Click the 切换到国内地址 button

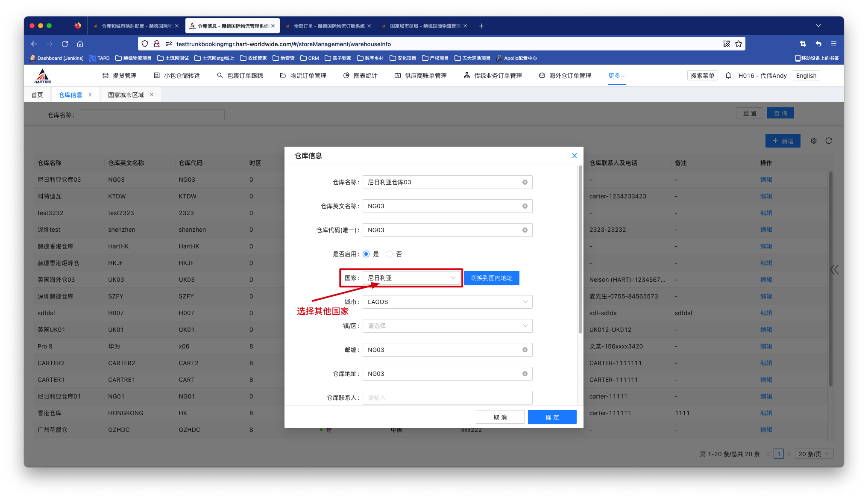pos(491,278)
